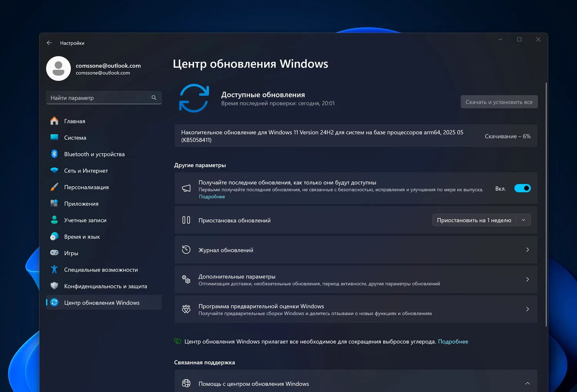Image resolution: width=577 pixels, height=392 pixels.
Task: Click chevron on Журнал обновлений row
Action: (527, 250)
